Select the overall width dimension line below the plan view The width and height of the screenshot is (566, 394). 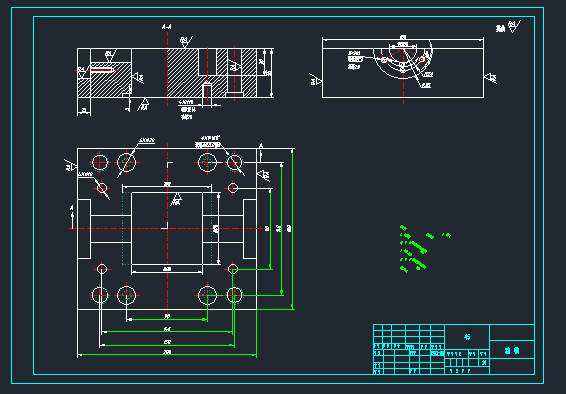point(167,355)
